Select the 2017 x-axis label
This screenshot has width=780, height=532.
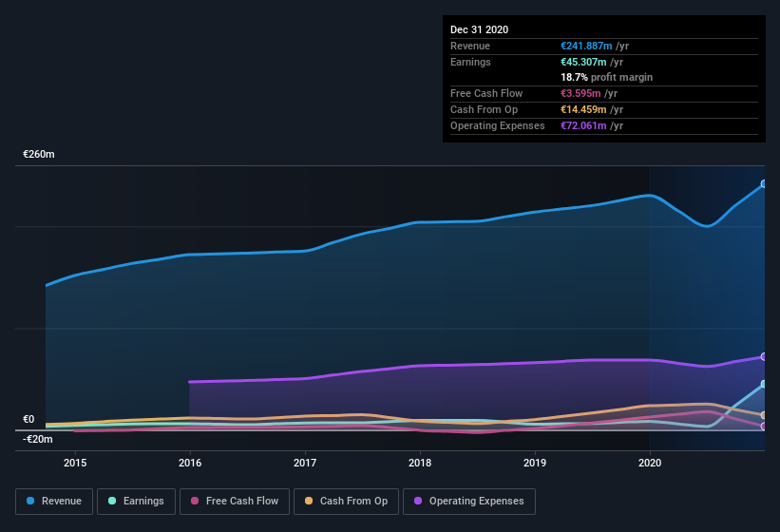click(x=305, y=463)
